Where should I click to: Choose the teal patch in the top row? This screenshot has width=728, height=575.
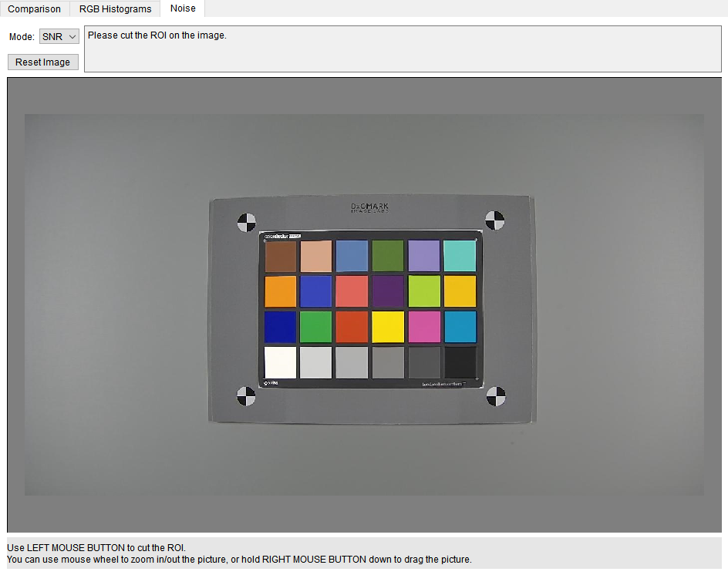pyautogui.click(x=460, y=256)
